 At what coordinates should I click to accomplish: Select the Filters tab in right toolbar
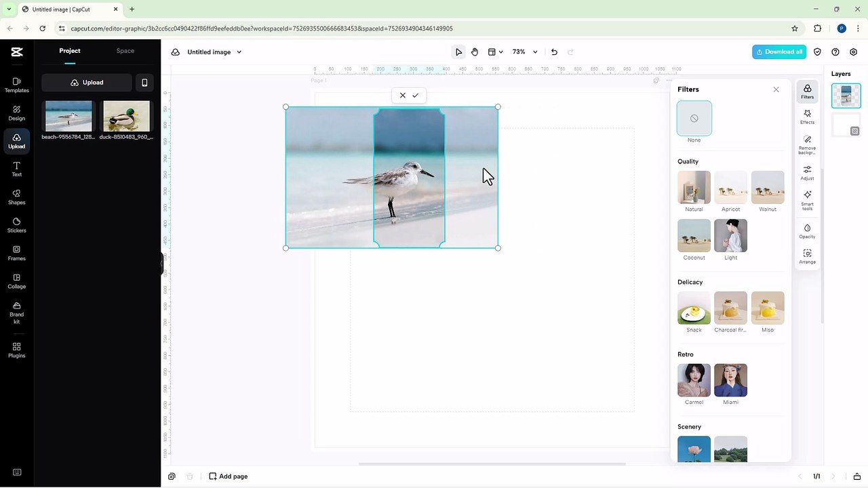[x=807, y=91]
